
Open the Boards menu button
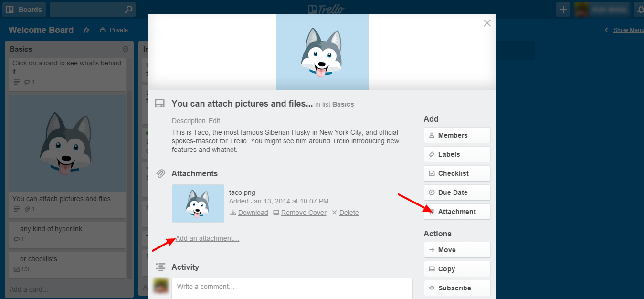point(25,10)
